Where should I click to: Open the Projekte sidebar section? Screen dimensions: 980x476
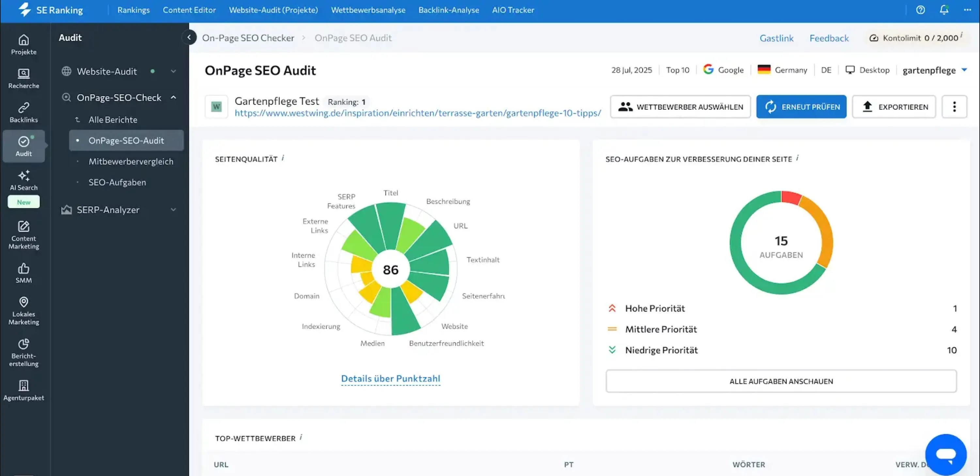click(24, 45)
